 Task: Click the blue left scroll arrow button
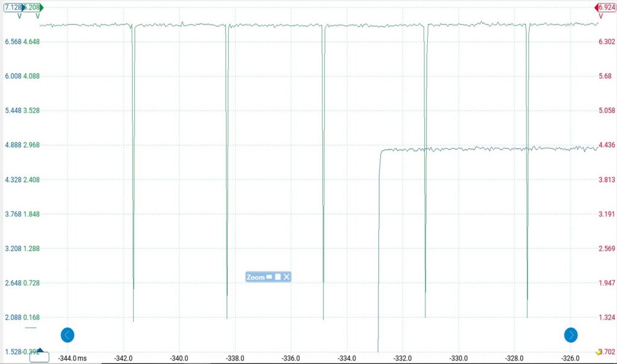click(67, 335)
